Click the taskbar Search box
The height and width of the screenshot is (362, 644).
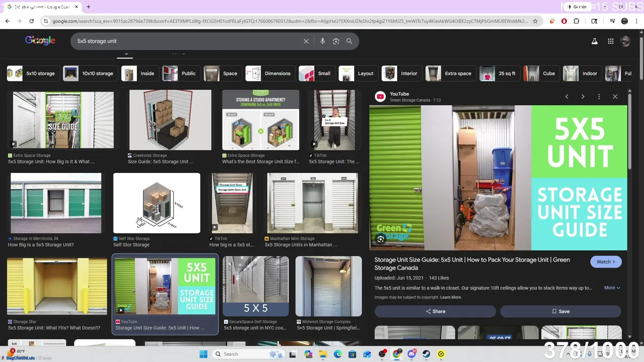(249, 354)
